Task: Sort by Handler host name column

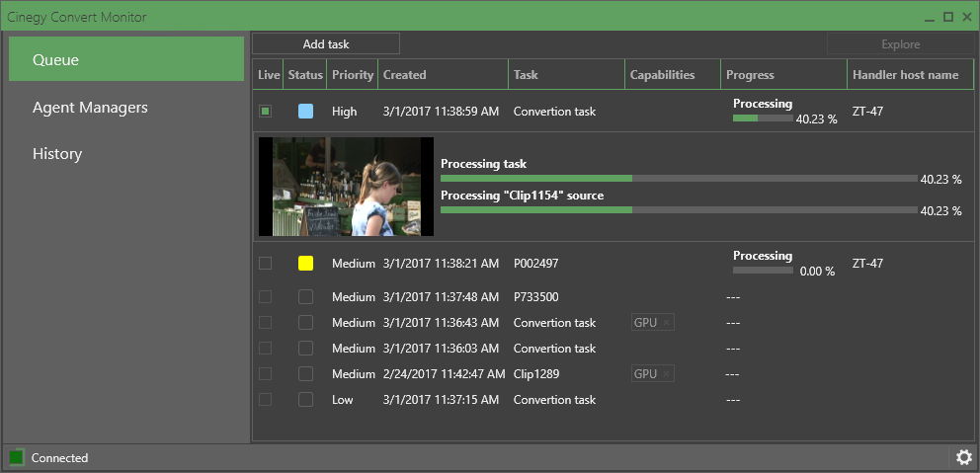Action: (x=910, y=74)
